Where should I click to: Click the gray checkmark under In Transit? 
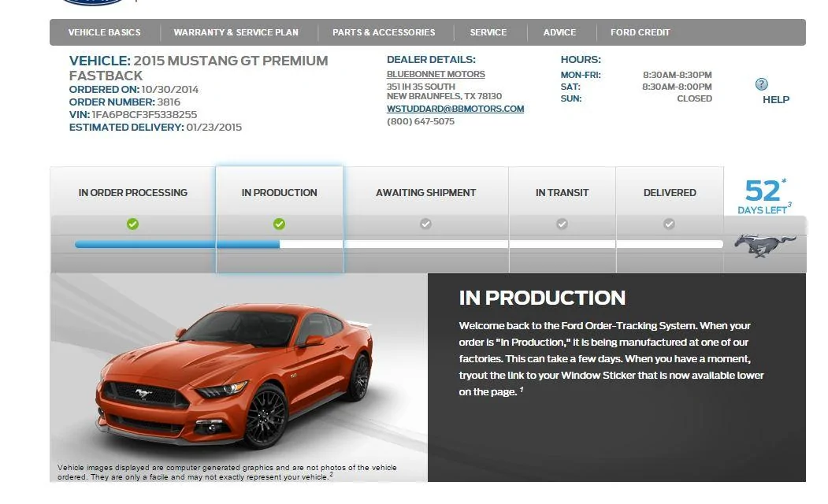tap(562, 224)
